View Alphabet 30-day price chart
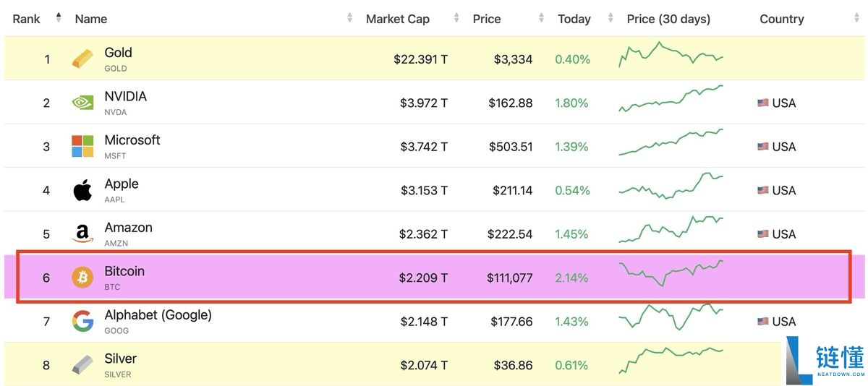This screenshot has width=868, height=386. pyautogui.click(x=671, y=317)
